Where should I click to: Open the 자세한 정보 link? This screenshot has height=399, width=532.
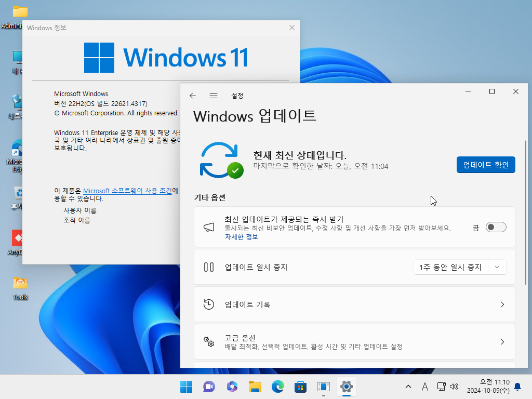click(x=241, y=237)
